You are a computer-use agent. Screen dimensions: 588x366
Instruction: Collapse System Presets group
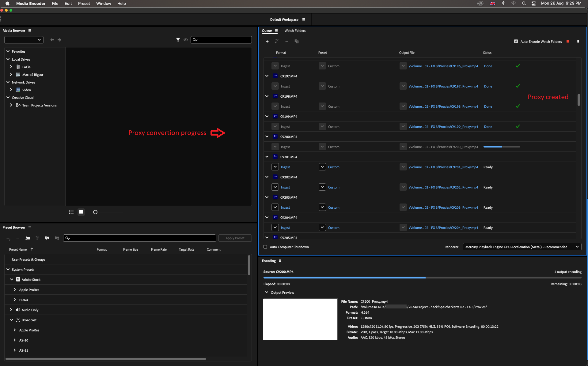(8, 269)
